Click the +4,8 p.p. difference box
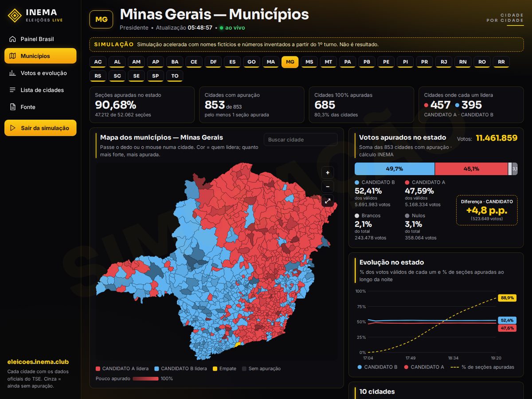 (x=487, y=210)
